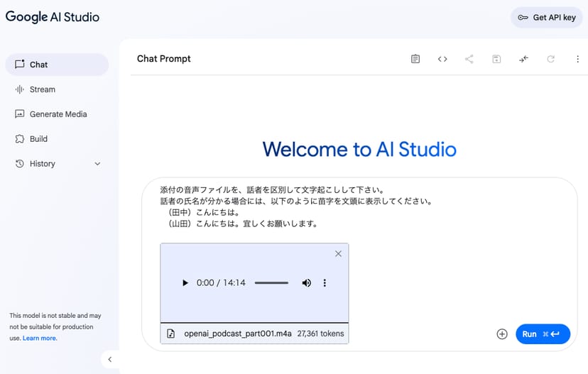Click the plus icon to add media
588x374 pixels.
click(502, 334)
